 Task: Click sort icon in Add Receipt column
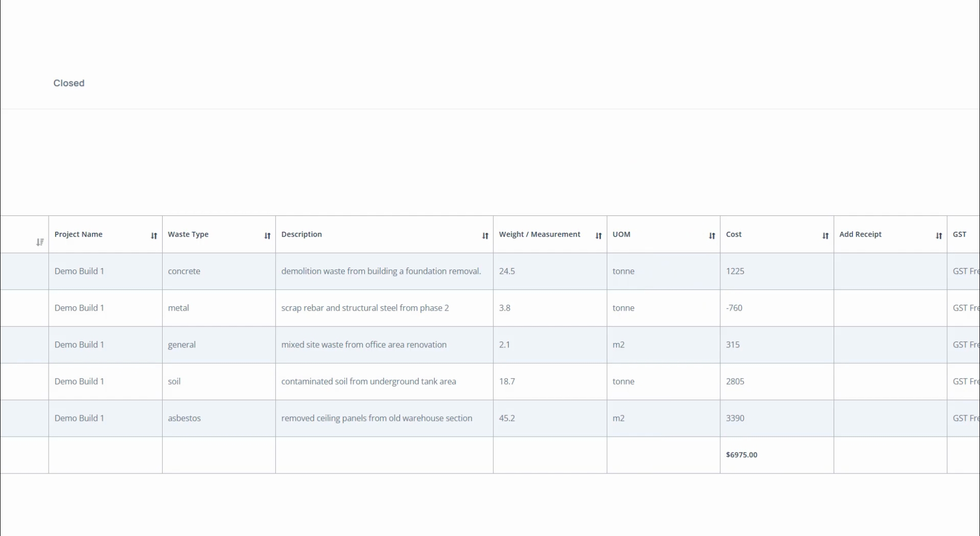click(938, 236)
